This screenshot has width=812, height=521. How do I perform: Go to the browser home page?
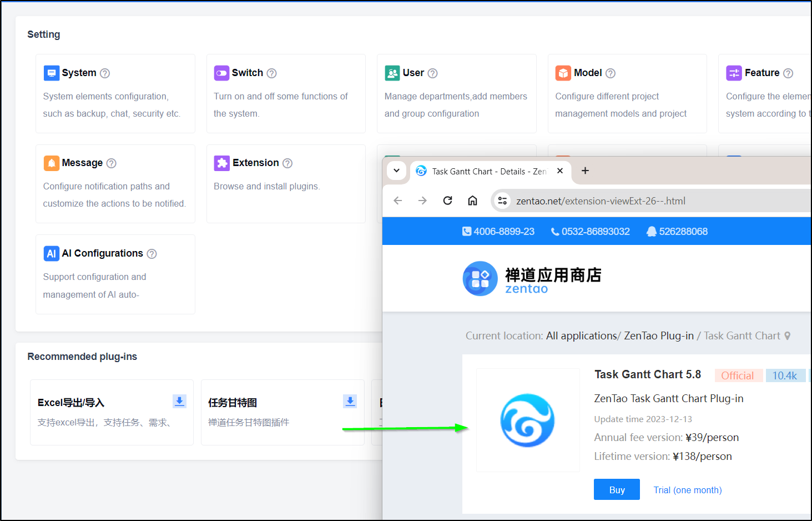coord(472,201)
